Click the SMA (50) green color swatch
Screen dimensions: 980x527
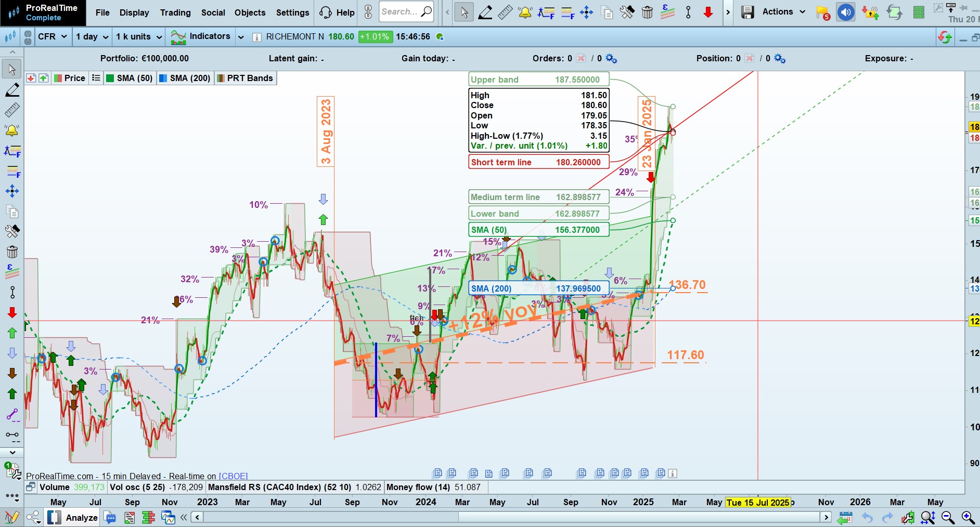110,78
